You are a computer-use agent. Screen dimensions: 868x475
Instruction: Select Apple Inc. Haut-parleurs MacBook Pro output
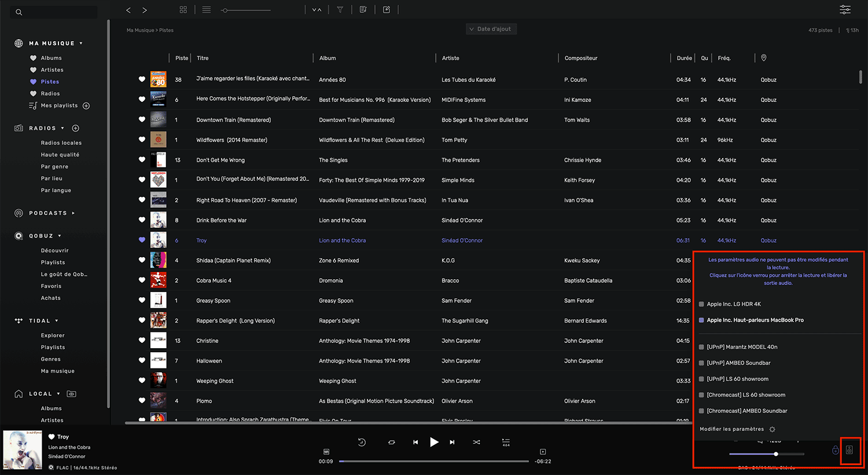tap(751, 320)
